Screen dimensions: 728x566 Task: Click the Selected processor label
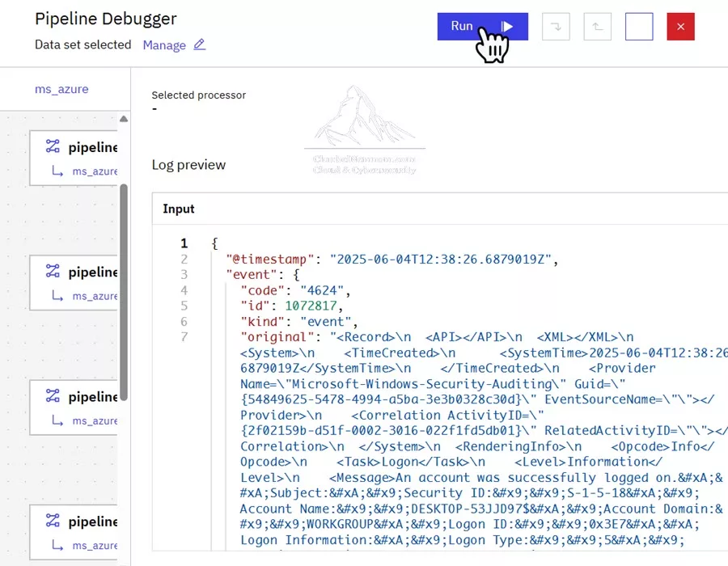point(199,95)
